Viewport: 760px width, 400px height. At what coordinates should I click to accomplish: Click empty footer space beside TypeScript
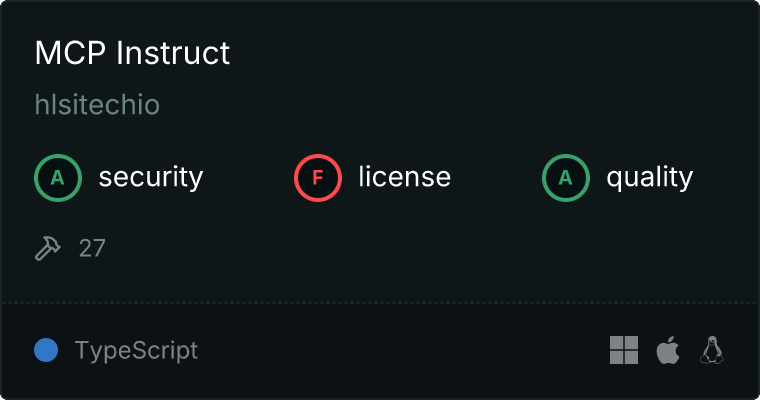[400, 350]
